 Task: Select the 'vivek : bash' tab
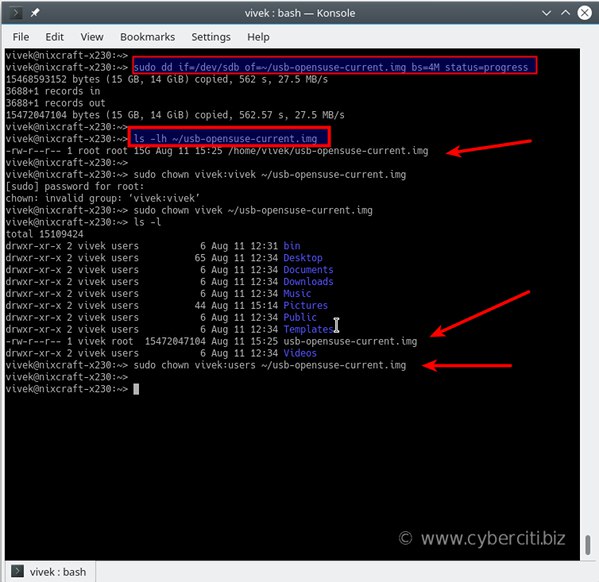(x=50, y=572)
